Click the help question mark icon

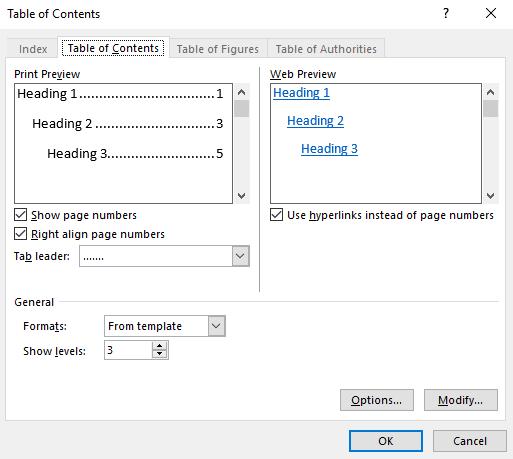point(446,13)
